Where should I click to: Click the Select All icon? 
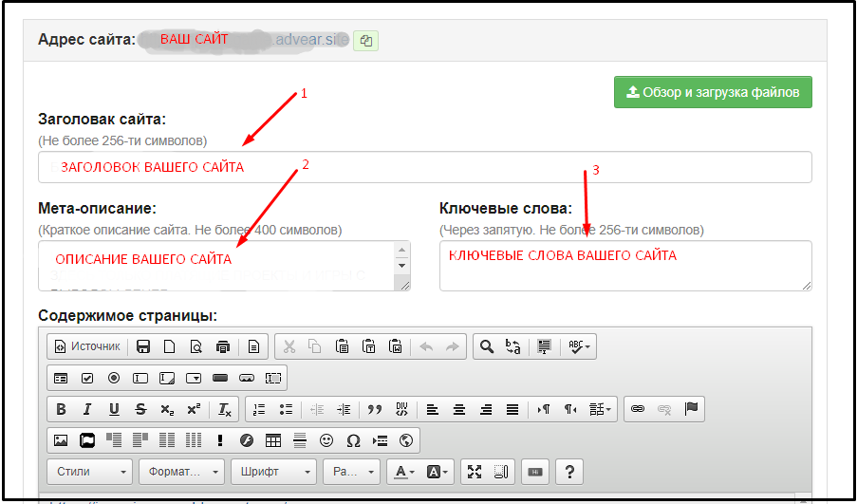[544, 346]
